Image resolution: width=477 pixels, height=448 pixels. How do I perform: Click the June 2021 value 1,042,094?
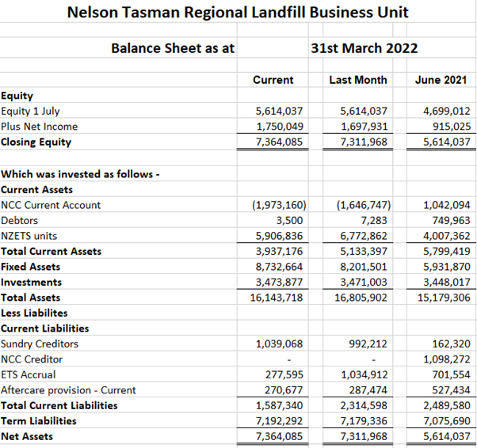(x=447, y=205)
